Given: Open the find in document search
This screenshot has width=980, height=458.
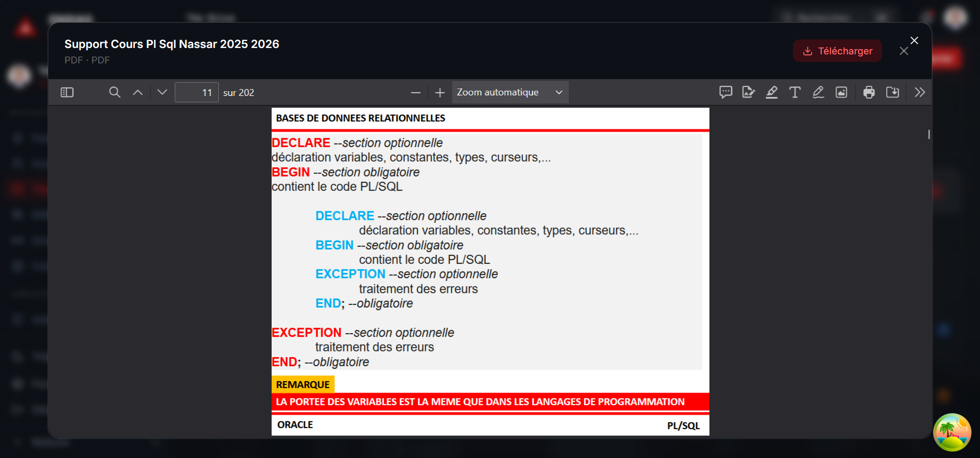Looking at the screenshot, I should [x=115, y=92].
